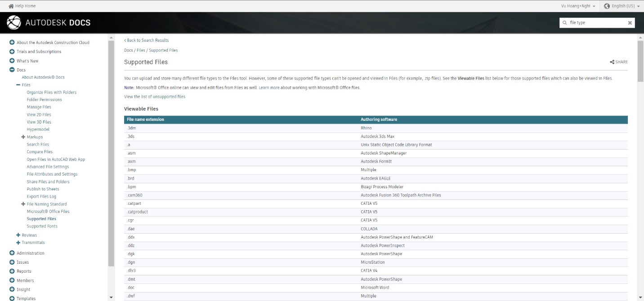Image resolution: width=644 pixels, height=301 pixels.
Task: Go Back to Search Results
Action: click(x=147, y=40)
